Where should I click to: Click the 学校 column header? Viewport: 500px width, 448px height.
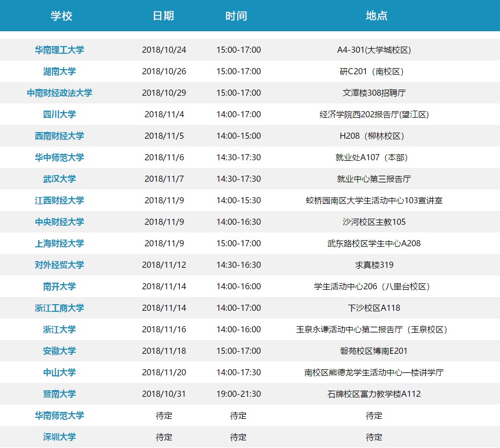(x=61, y=15)
